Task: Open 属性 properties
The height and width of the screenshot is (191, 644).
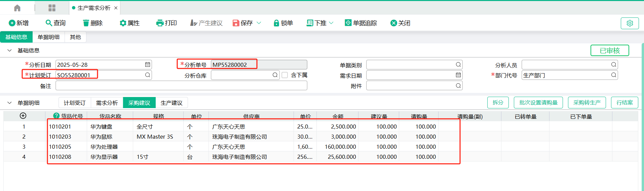Action: 129,23
